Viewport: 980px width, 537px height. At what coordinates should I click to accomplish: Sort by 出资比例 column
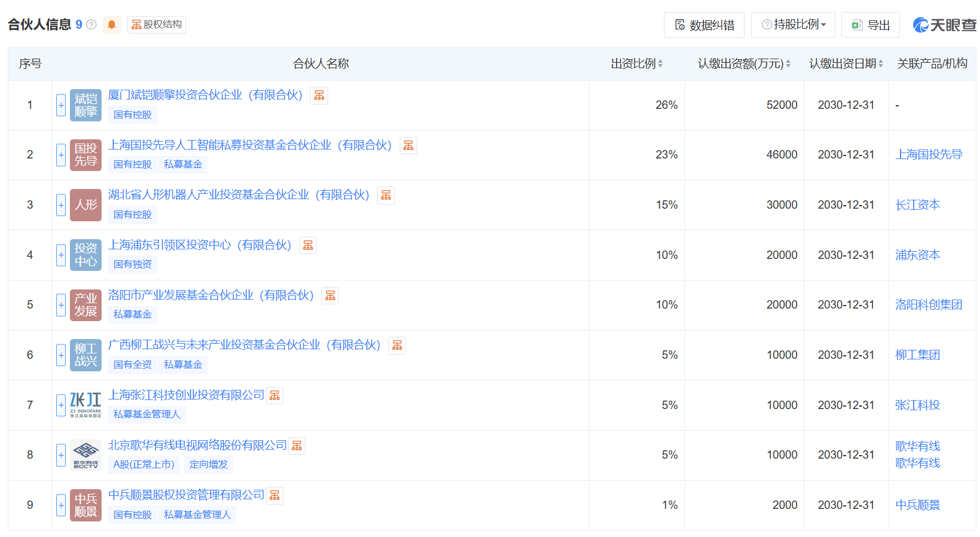pos(636,63)
